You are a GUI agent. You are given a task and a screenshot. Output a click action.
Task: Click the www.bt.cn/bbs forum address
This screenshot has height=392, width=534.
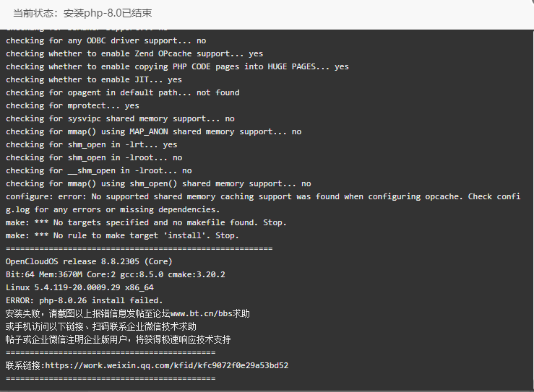201,313
